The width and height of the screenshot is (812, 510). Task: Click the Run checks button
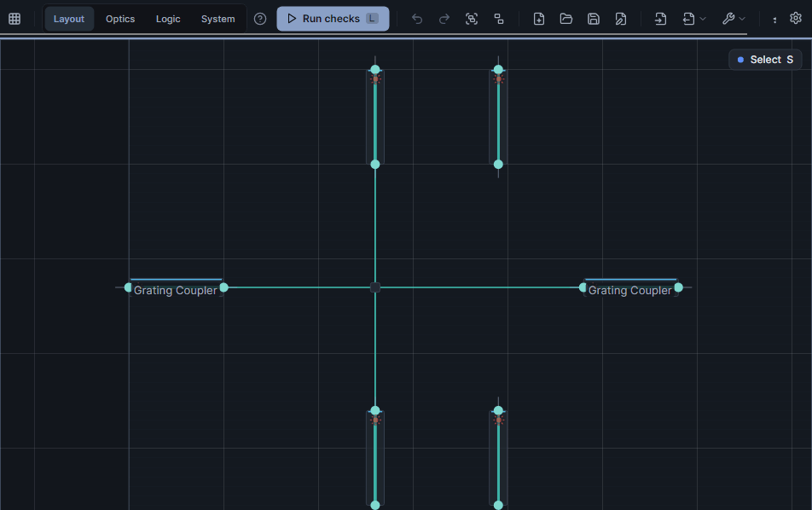click(x=333, y=19)
